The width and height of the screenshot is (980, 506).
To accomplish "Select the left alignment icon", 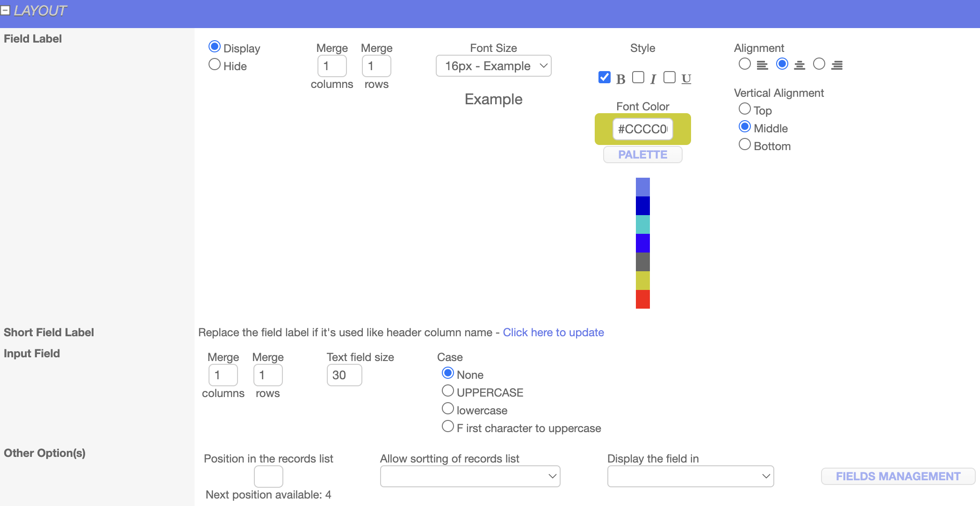I will pos(762,65).
